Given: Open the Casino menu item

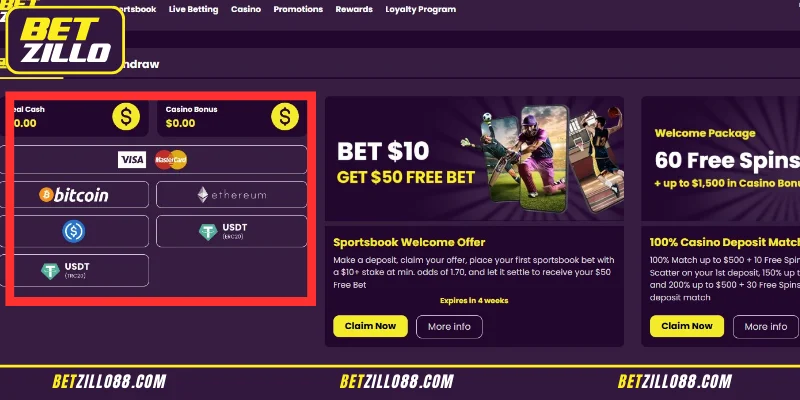Looking at the screenshot, I should tap(246, 9).
